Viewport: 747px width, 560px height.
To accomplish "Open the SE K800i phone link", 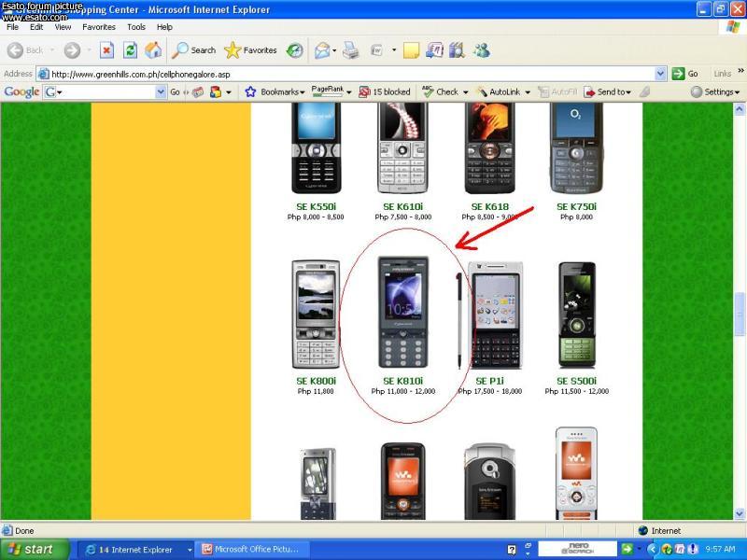I will click(316, 381).
